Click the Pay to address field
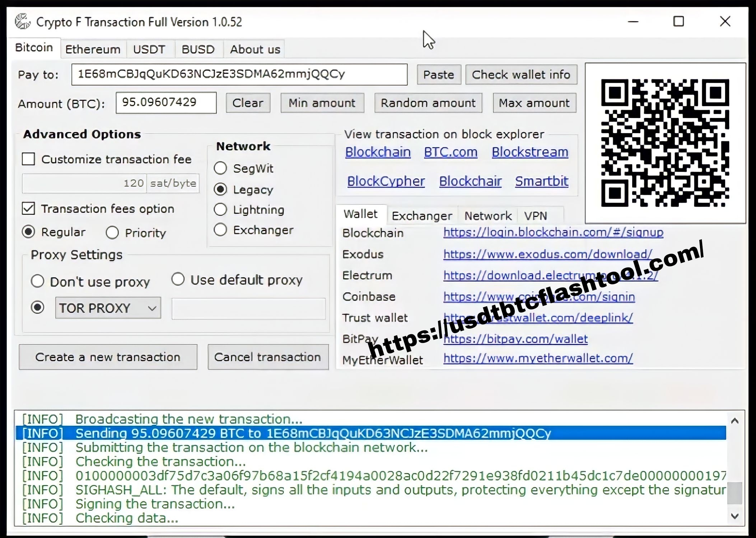 239,74
